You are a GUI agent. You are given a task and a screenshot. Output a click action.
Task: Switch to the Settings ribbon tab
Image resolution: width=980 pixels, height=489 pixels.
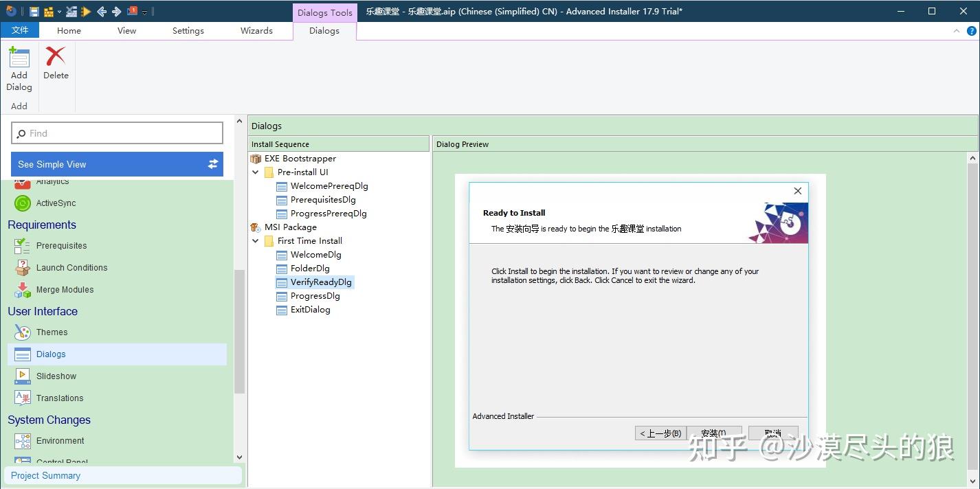pyautogui.click(x=188, y=30)
